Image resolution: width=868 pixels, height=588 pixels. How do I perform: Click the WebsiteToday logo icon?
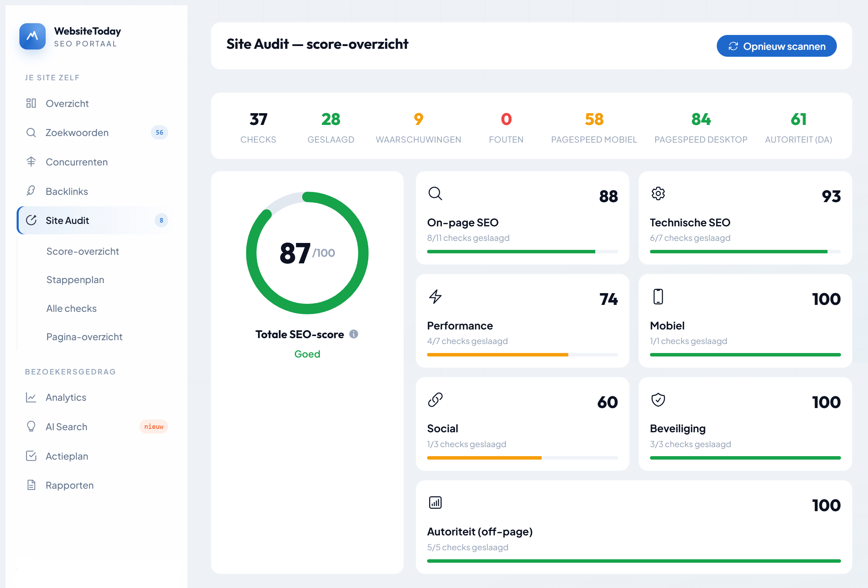point(33,36)
